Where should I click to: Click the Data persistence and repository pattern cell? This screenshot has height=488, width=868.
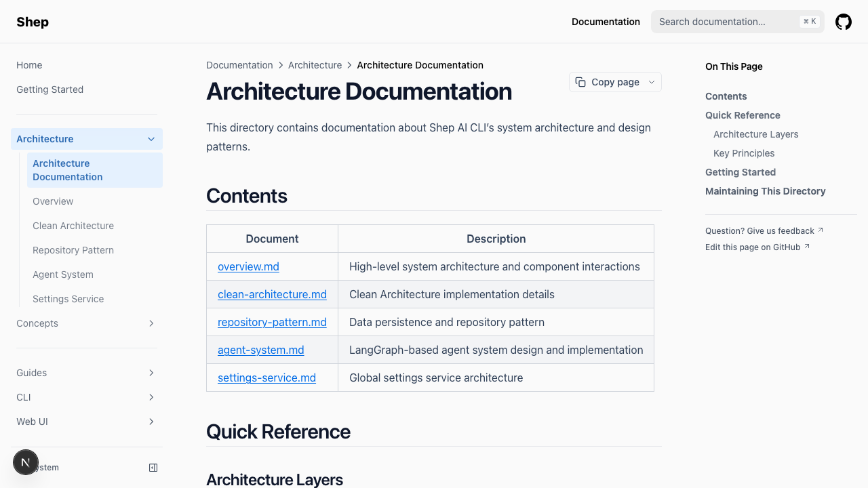[496, 322]
